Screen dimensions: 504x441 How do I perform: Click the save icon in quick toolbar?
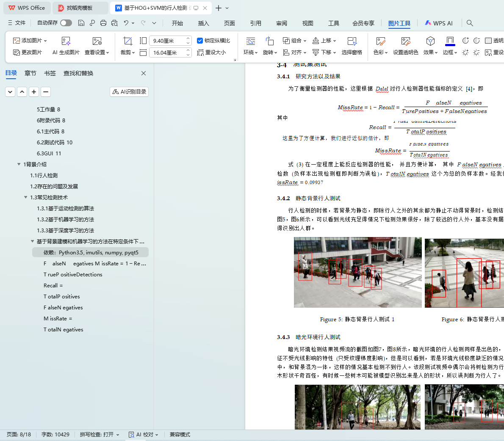click(x=81, y=23)
